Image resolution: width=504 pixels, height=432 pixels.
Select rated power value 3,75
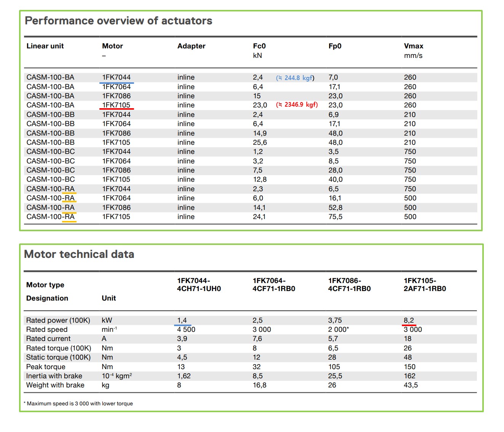point(336,320)
